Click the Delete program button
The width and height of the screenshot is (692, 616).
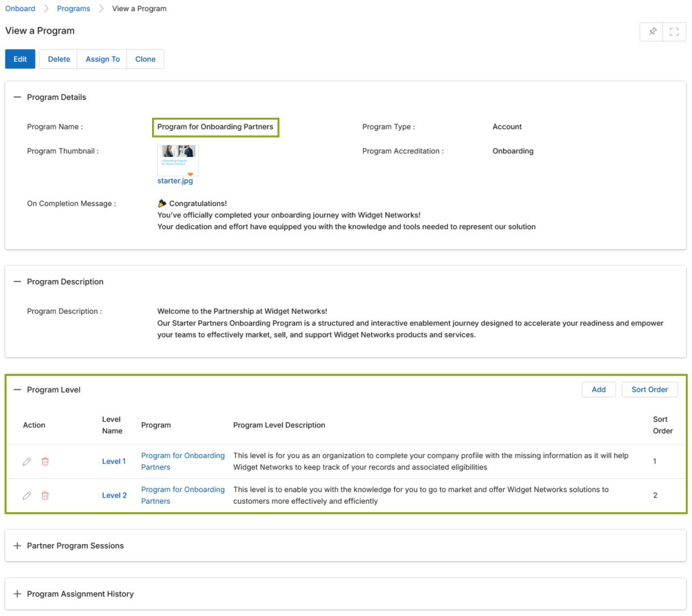point(59,59)
